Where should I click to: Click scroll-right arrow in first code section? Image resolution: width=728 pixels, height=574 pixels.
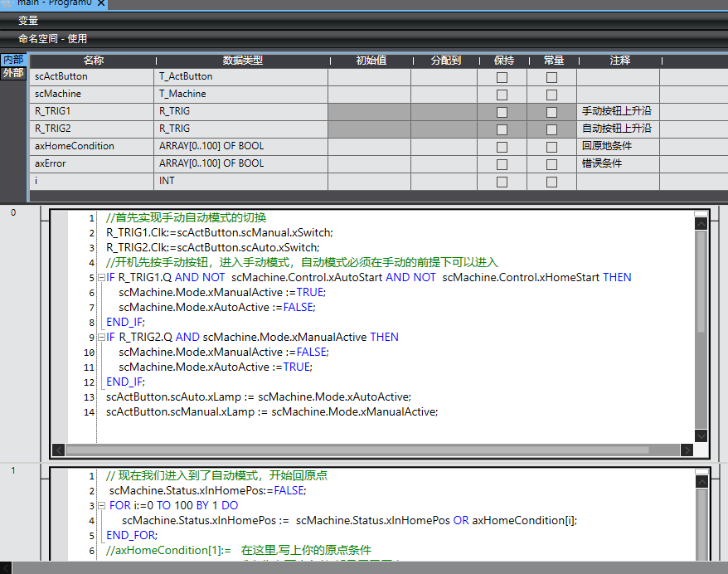click(687, 450)
